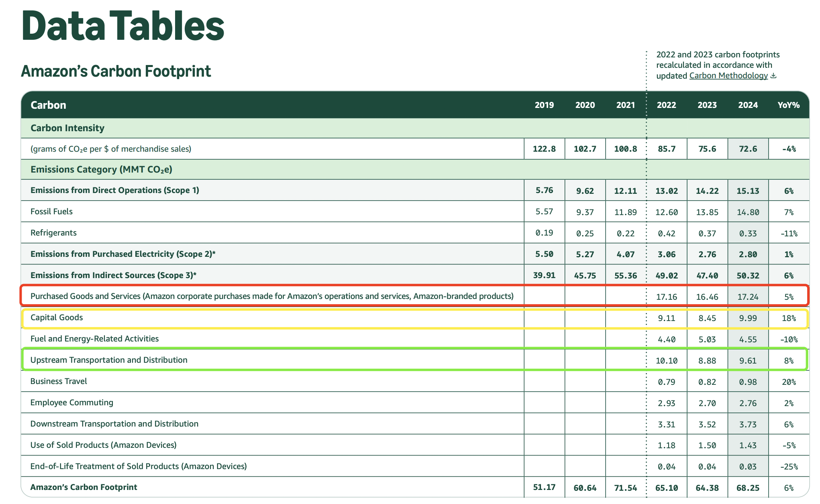Click the 2020 column header
Image resolution: width=820 pixels, height=504 pixels.
click(585, 105)
